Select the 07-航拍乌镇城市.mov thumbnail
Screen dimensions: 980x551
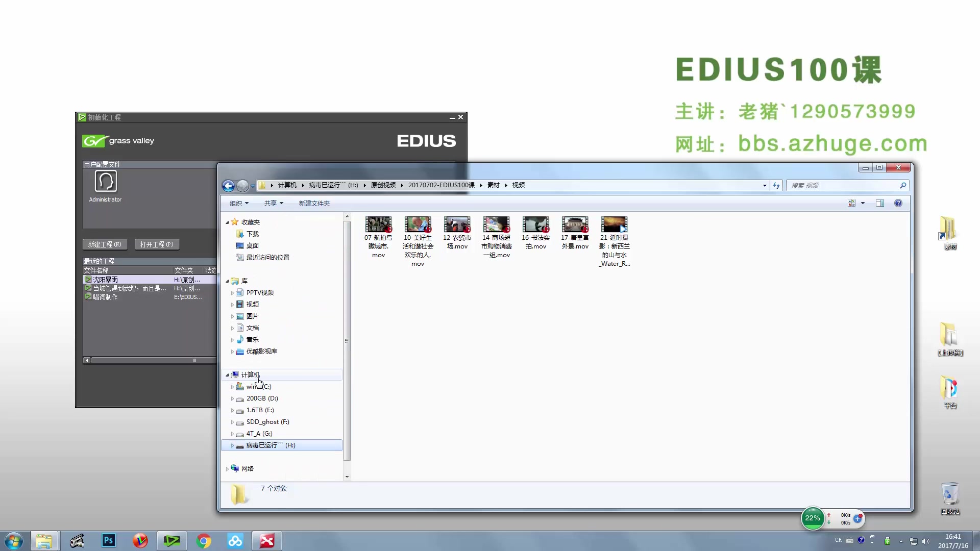[x=378, y=224]
